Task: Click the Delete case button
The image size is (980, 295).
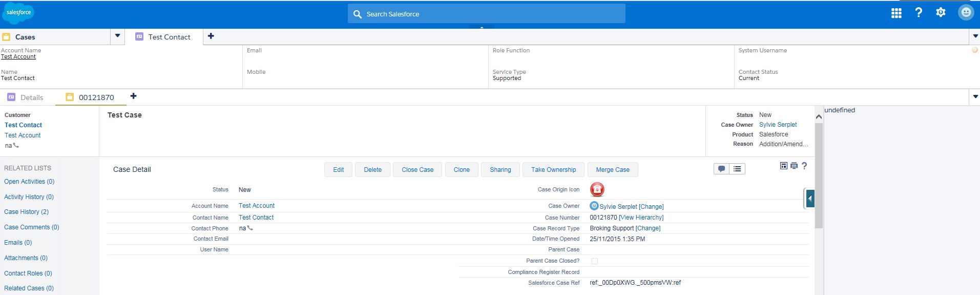Action: (372, 170)
